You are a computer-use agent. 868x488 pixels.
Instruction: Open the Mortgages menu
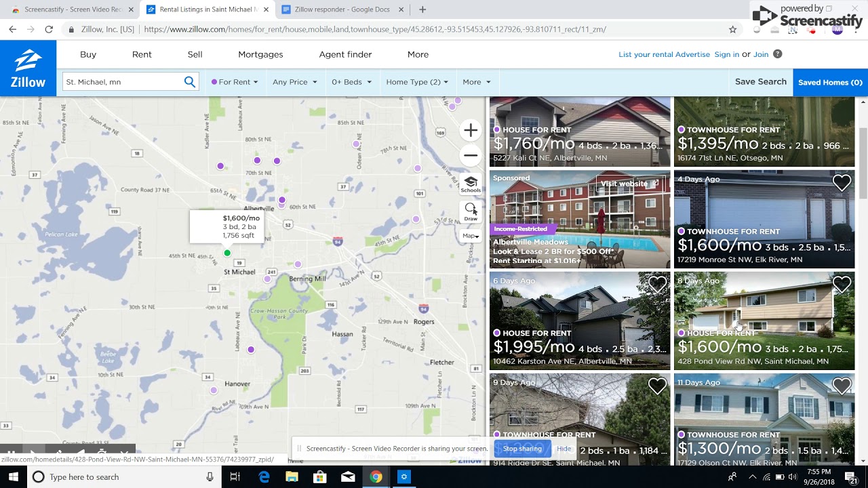click(x=260, y=54)
